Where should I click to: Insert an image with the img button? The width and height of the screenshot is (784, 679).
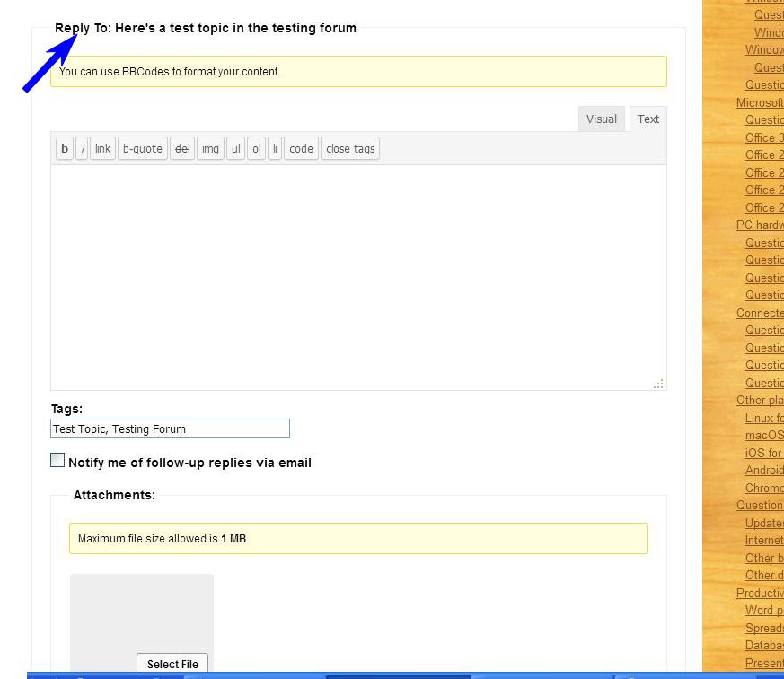[210, 149]
